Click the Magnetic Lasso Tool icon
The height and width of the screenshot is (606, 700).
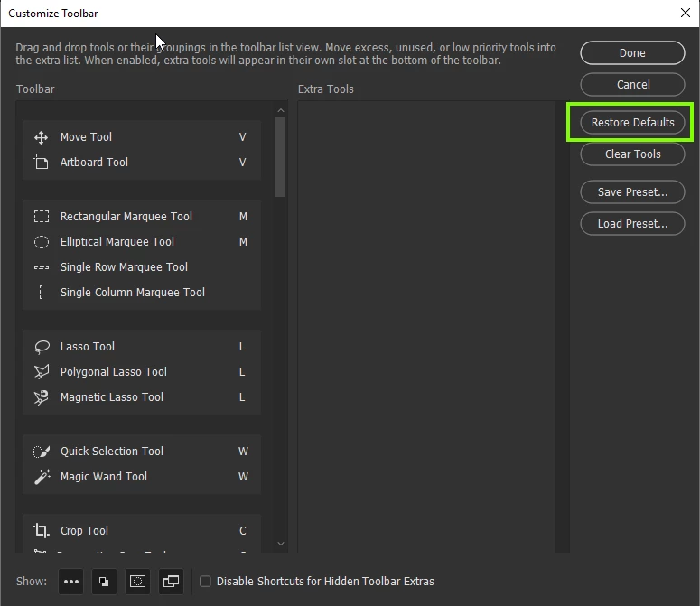[x=41, y=397]
